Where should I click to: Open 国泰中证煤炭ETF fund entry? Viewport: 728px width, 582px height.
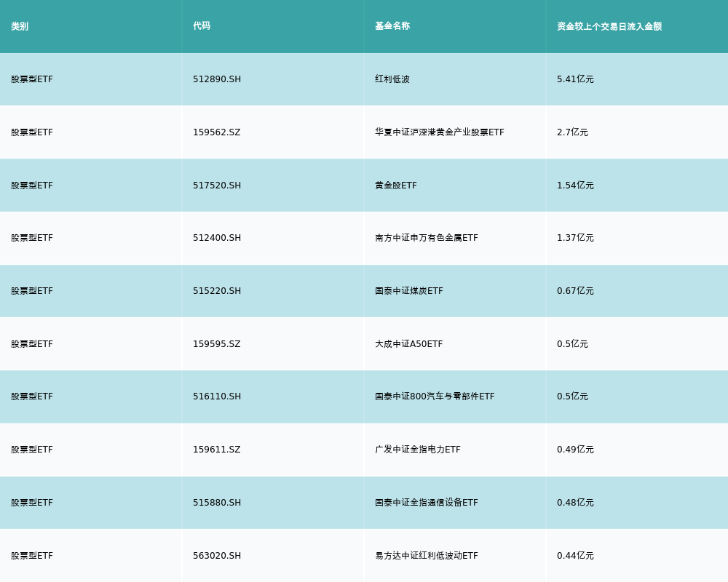(408, 291)
